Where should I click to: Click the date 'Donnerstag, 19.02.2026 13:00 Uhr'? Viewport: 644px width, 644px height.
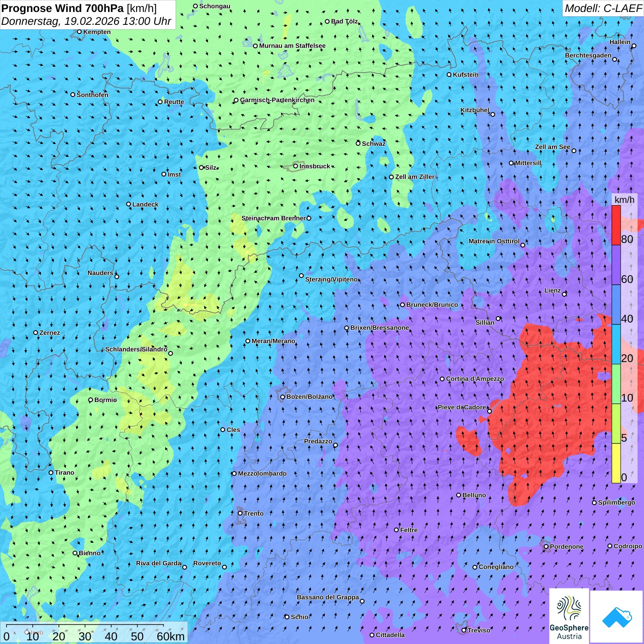pos(86,21)
